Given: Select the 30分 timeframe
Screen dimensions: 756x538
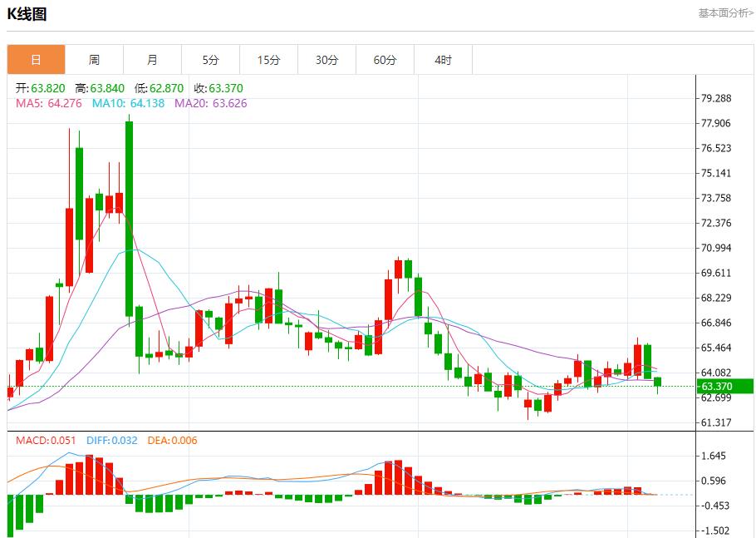Looking at the screenshot, I should pyautogui.click(x=327, y=59).
